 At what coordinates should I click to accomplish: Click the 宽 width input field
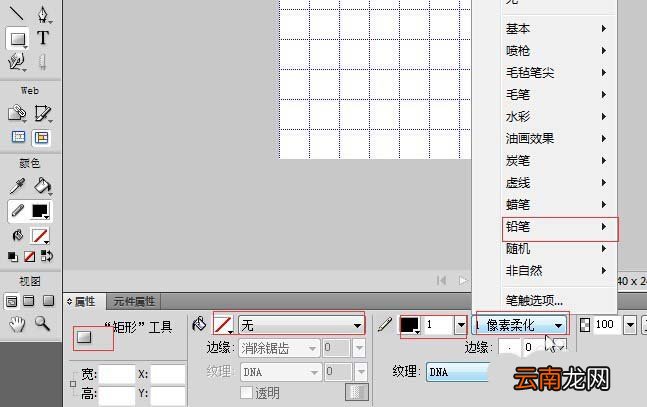(117, 374)
